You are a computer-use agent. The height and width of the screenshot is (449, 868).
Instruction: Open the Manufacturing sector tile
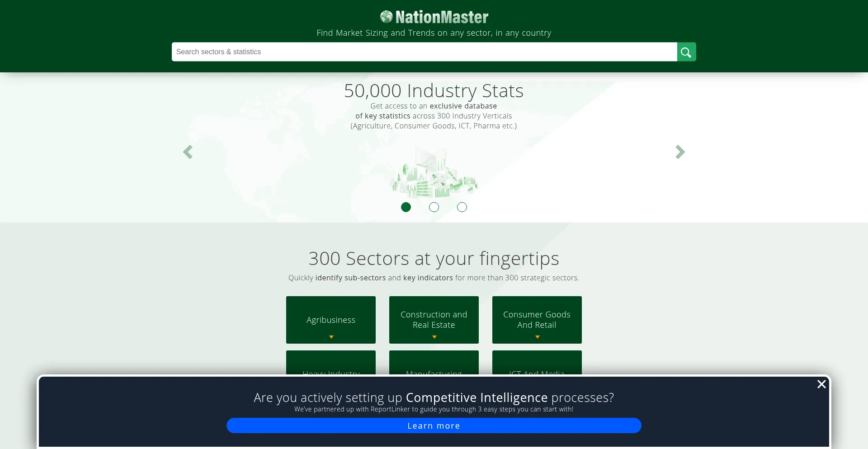point(434,364)
